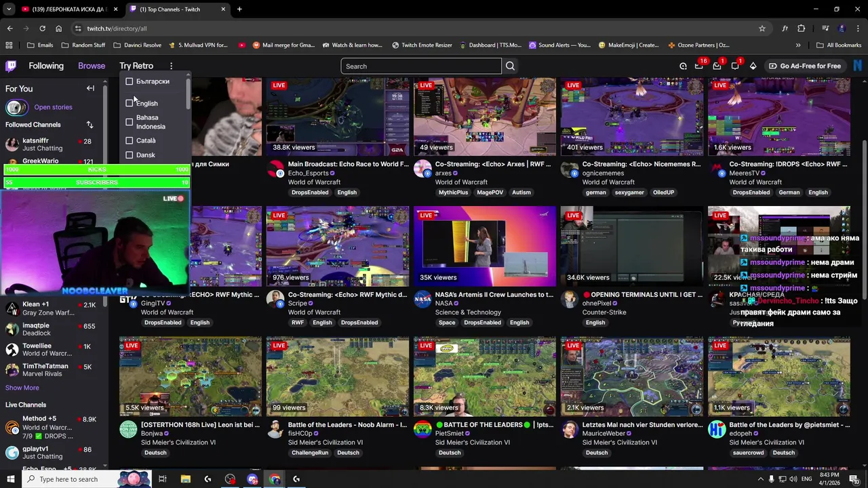Open Task View on the taskbar
868x488 pixels.
pos(163,479)
